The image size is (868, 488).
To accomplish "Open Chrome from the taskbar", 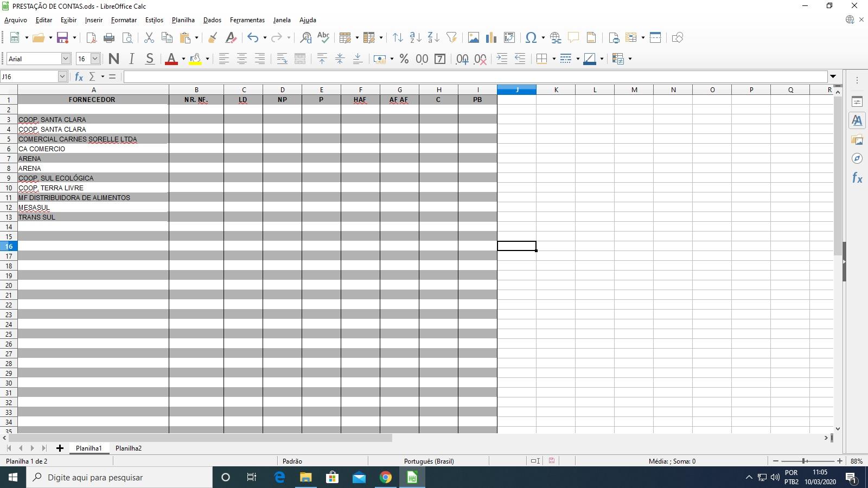I will tap(386, 477).
